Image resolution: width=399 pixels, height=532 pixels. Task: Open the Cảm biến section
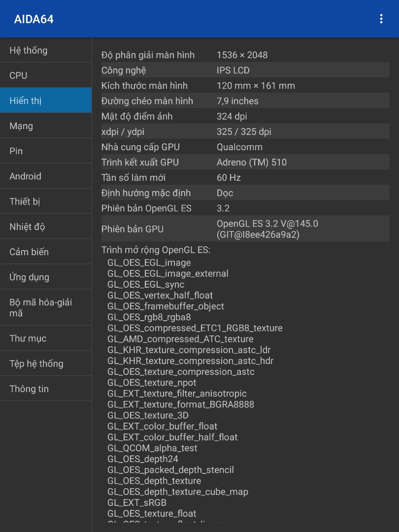point(46,251)
